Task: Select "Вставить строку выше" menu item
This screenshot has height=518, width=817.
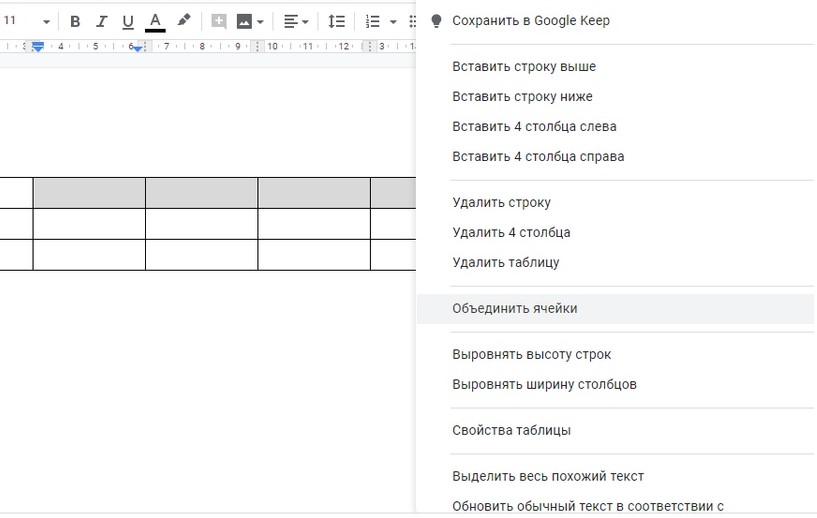Action: coord(524,67)
